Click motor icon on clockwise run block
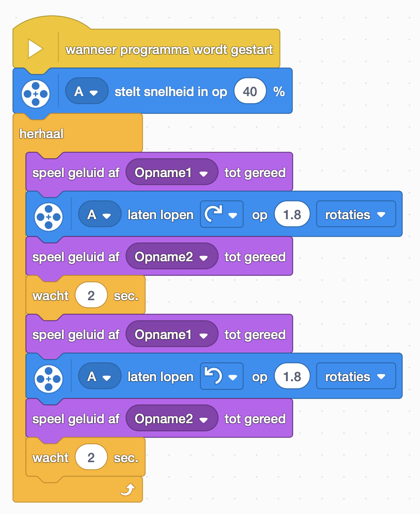The image size is (420, 514). pos(49,217)
